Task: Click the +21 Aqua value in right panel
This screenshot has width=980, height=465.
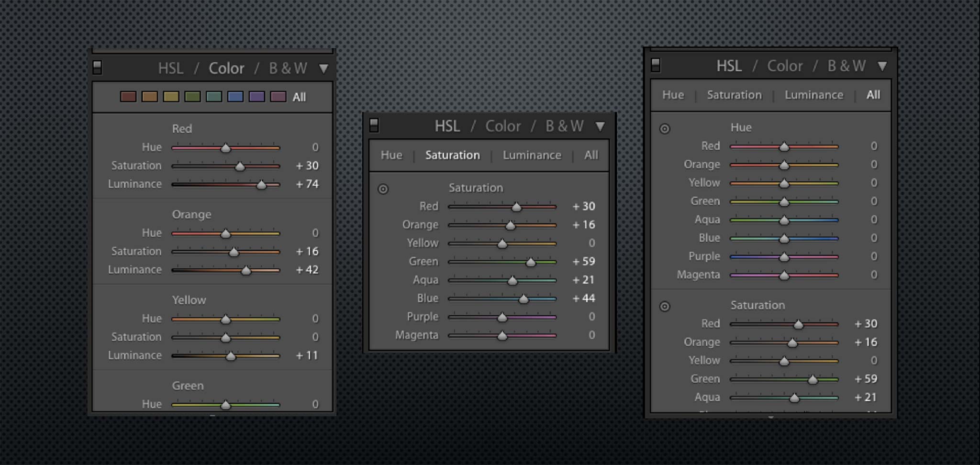Action: point(866,398)
